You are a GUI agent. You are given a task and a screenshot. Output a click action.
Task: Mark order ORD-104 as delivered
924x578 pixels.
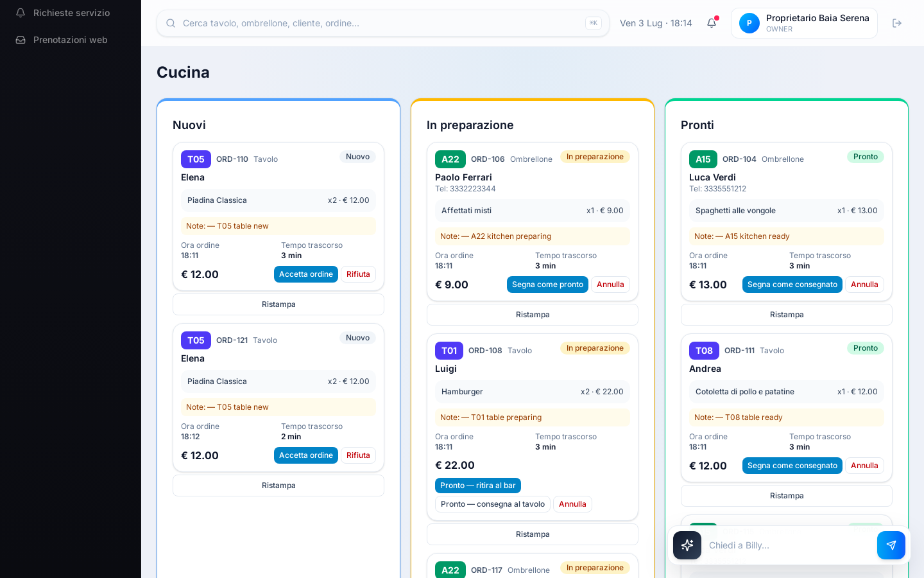click(792, 285)
